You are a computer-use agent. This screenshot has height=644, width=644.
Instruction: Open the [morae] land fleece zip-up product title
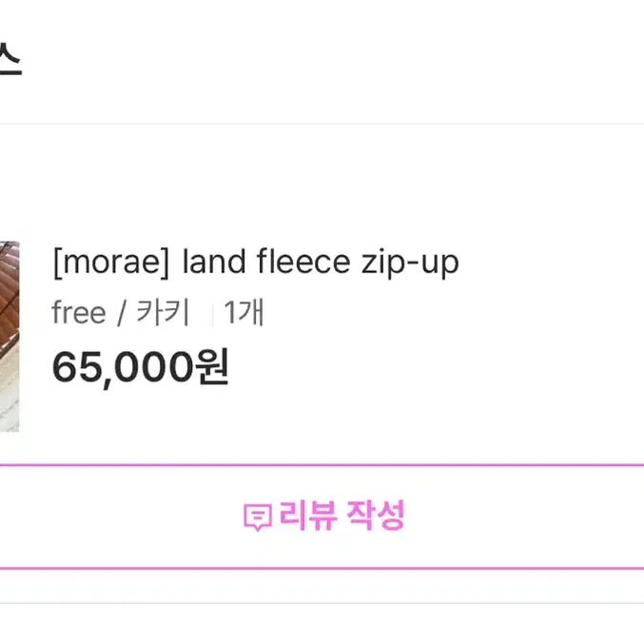[x=255, y=262]
